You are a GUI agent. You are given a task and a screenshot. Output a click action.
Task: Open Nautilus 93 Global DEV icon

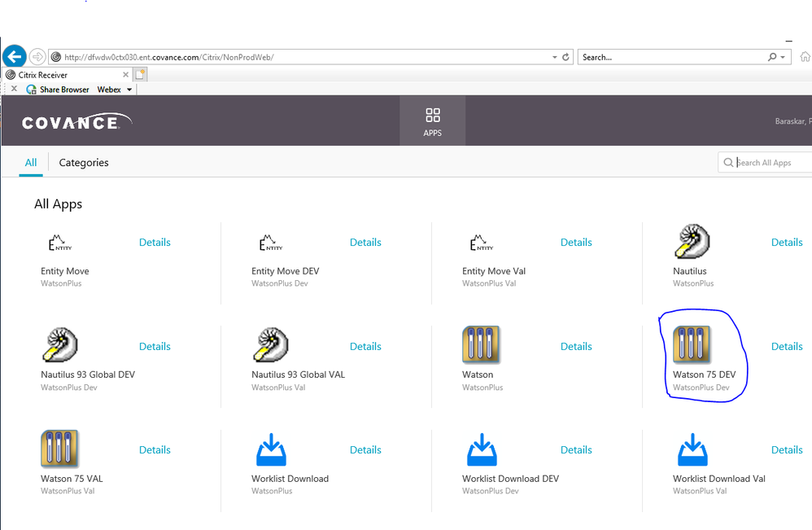coord(60,345)
